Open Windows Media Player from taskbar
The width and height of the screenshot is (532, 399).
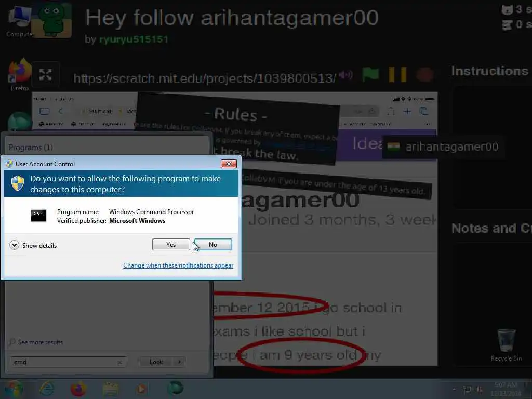point(141,389)
